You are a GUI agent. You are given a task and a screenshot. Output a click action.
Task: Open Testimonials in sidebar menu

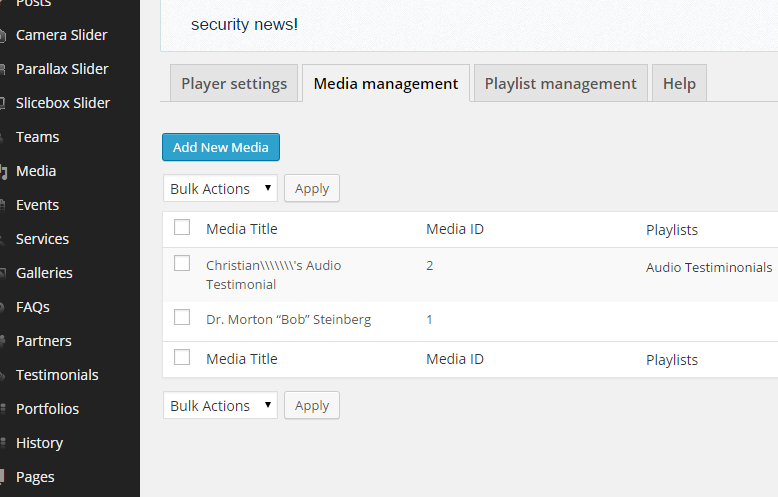(x=57, y=375)
